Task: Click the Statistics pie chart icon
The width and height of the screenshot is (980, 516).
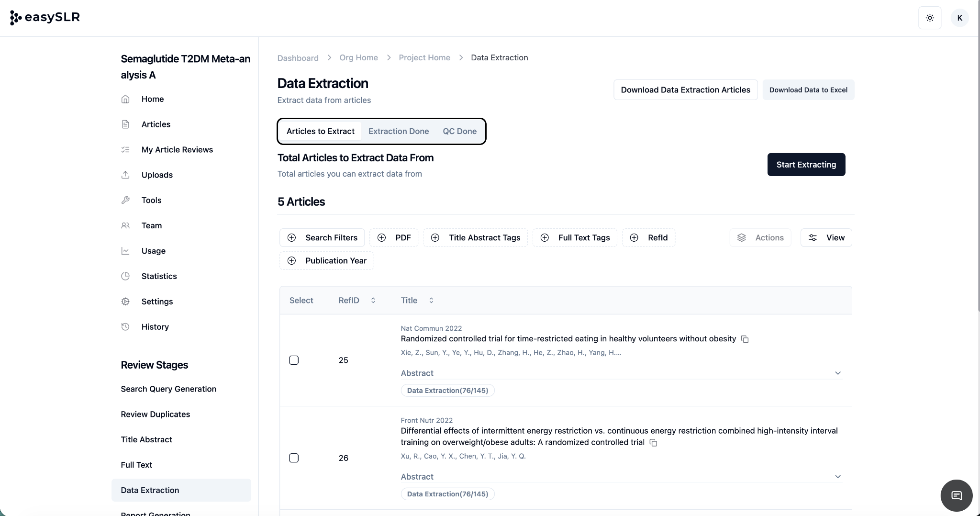Action: pos(125,276)
